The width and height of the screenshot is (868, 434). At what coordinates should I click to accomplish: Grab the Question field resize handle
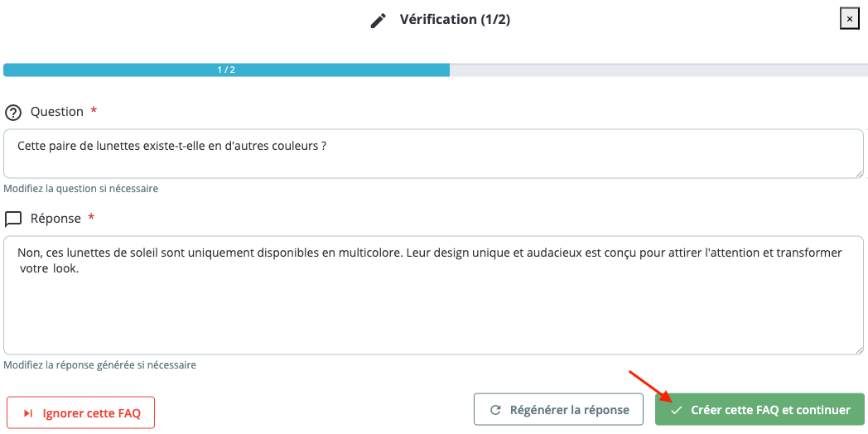(859, 173)
